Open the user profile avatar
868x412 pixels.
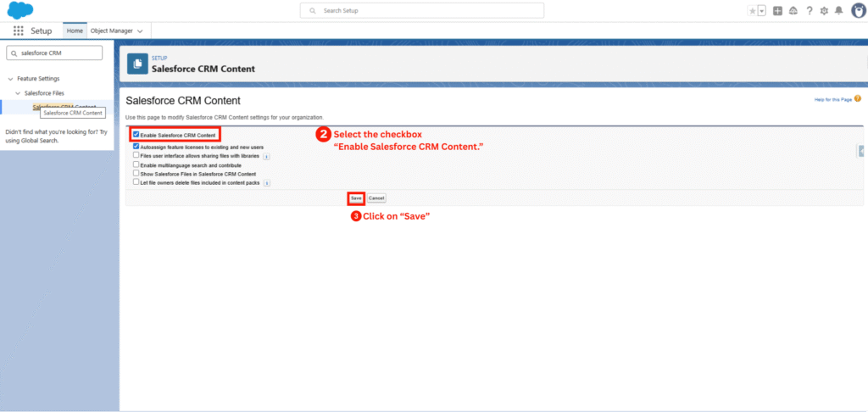(x=858, y=10)
